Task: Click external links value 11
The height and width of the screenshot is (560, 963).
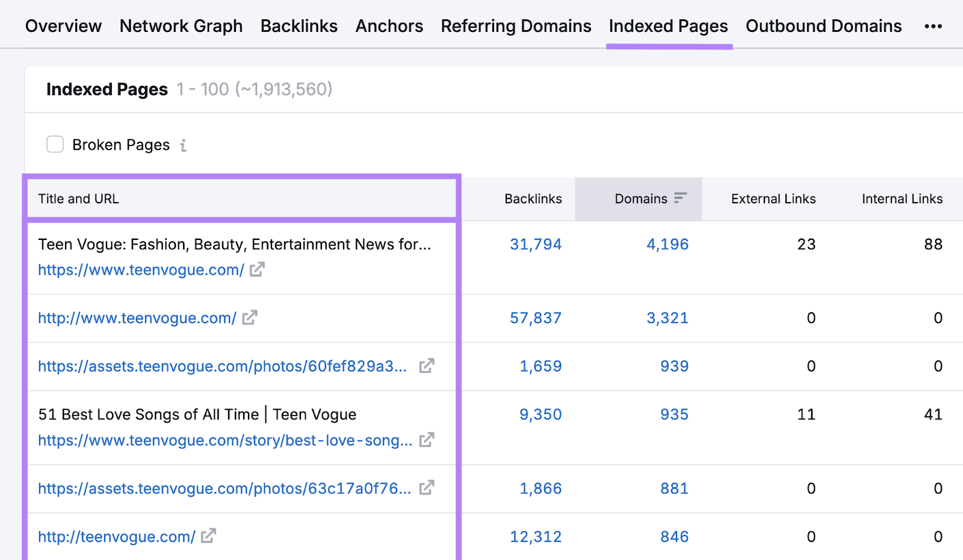Action: click(x=807, y=414)
